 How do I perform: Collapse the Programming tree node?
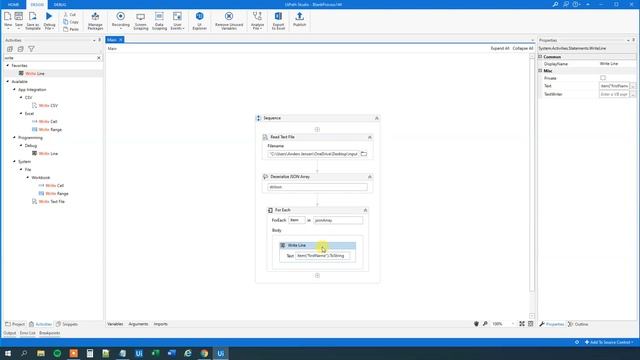point(14,138)
